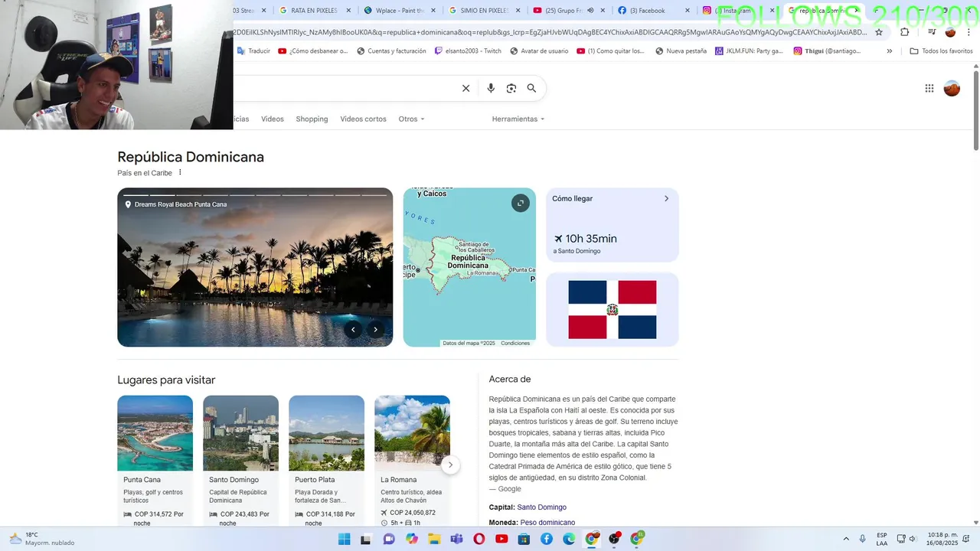Open Microsoft Edge from the taskbar
980x551 pixels.
coord(569,539)
